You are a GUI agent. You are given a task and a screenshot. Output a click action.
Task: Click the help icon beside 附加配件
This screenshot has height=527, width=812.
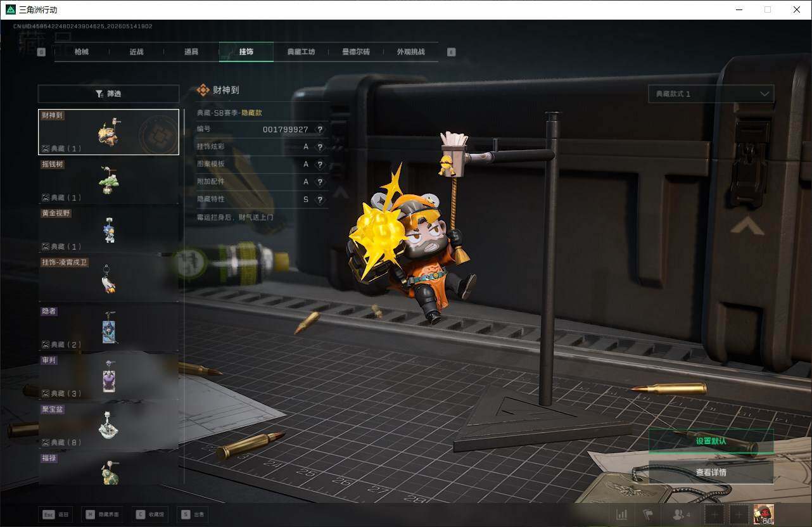320,182
